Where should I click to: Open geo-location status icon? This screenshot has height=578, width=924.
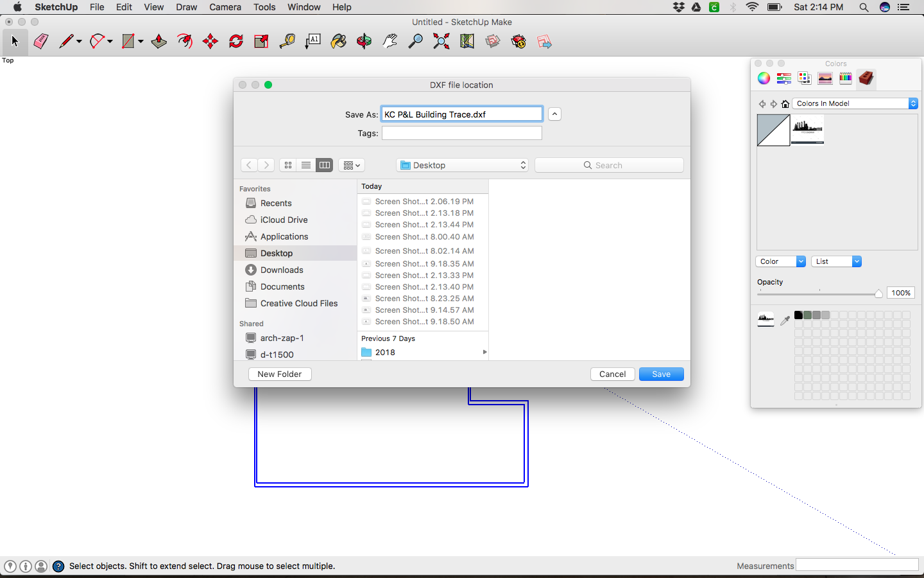coord(10,566)
